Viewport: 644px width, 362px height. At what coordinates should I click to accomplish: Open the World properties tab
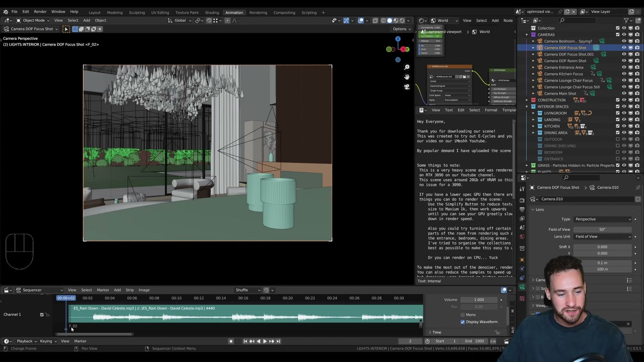(522, 237)
